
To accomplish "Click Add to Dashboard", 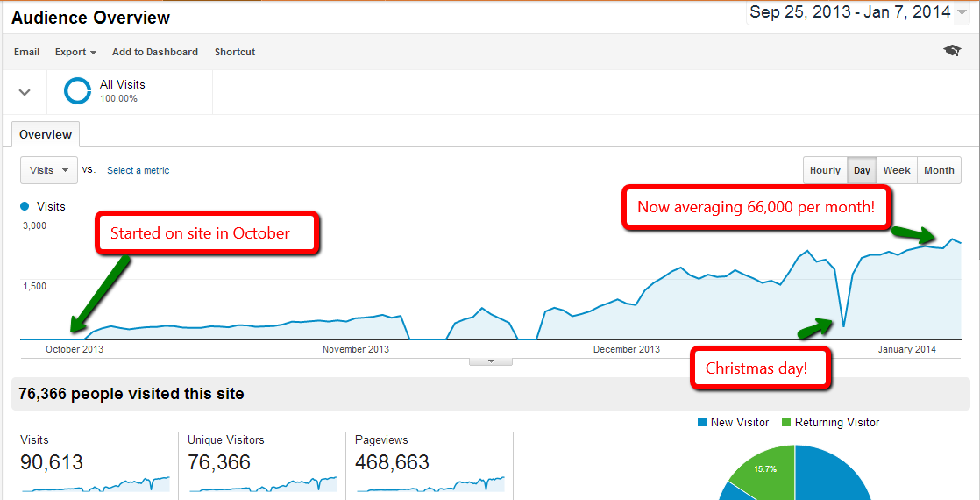I will click(155, 52).
